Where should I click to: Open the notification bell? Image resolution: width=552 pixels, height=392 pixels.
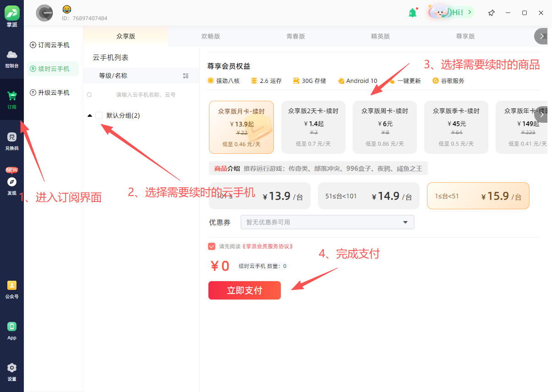click(x=413, y=13)
